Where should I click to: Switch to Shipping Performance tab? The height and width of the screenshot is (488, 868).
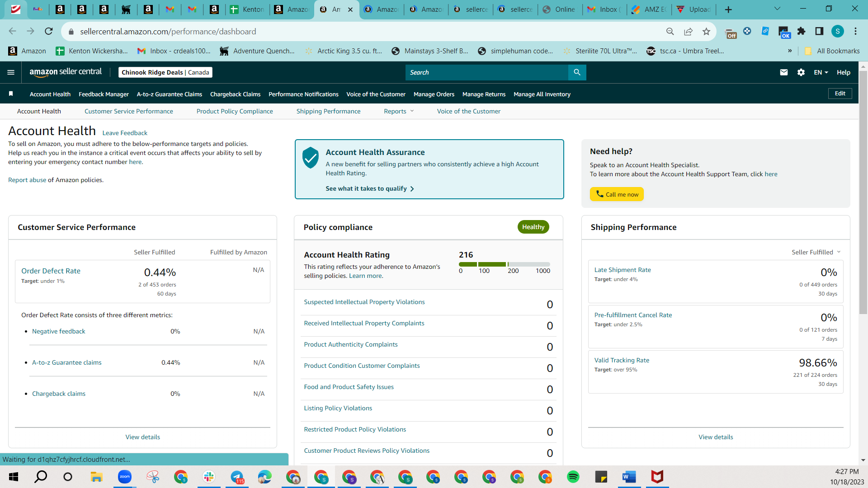click(x=329, y=111)
